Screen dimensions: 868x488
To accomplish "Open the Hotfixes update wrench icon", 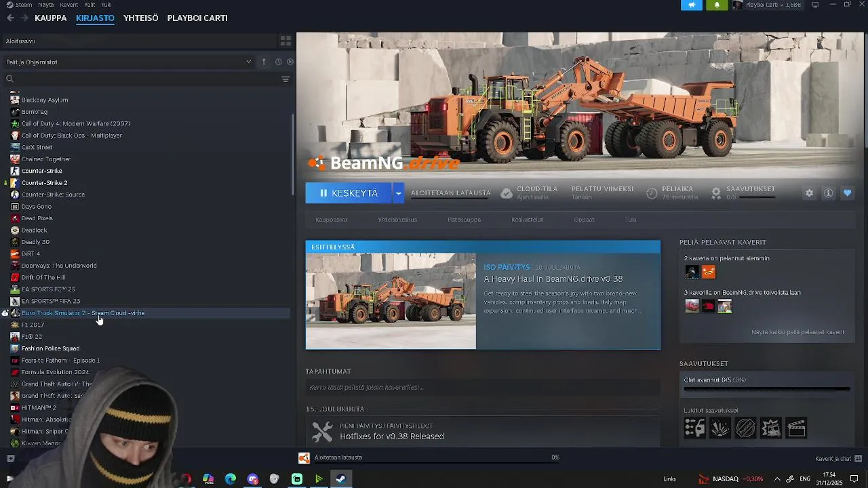I will pos(322,432).
